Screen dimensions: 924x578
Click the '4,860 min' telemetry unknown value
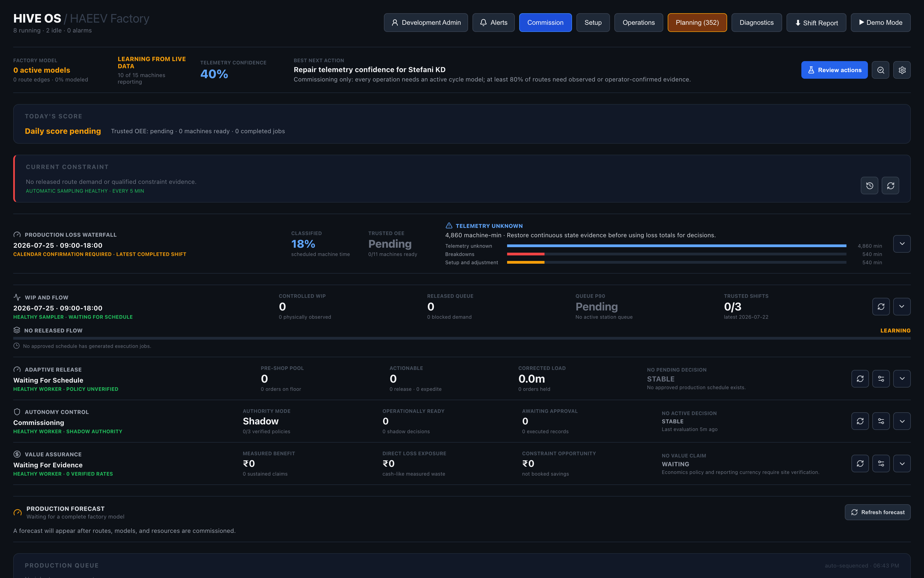pyautogui.click(x=870, y=246)
